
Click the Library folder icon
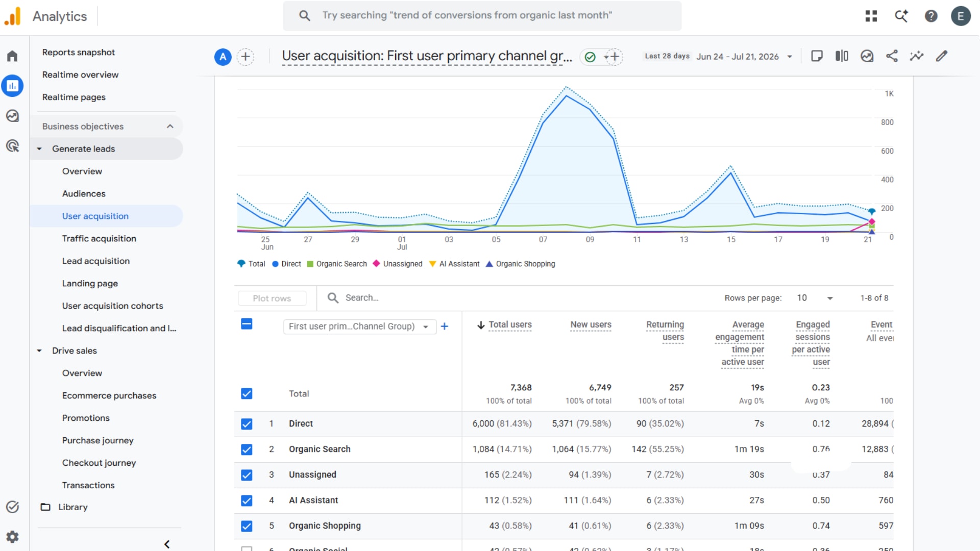45,507
